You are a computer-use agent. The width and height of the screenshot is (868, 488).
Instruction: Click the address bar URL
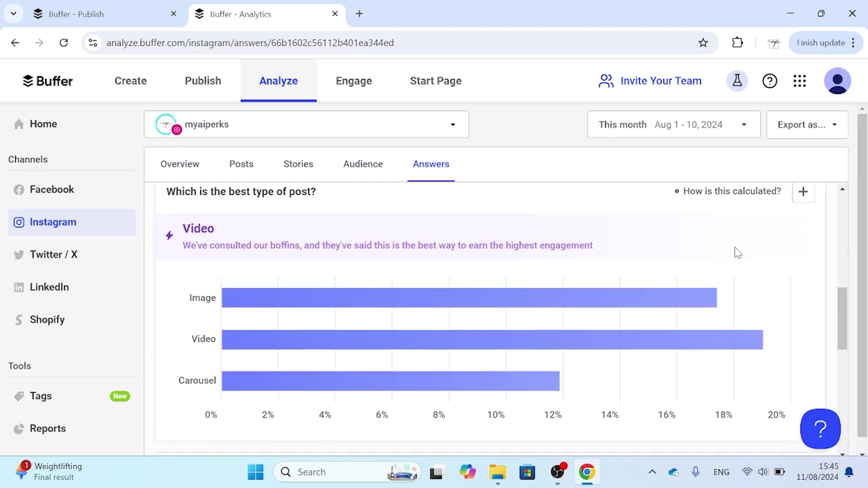250,42
